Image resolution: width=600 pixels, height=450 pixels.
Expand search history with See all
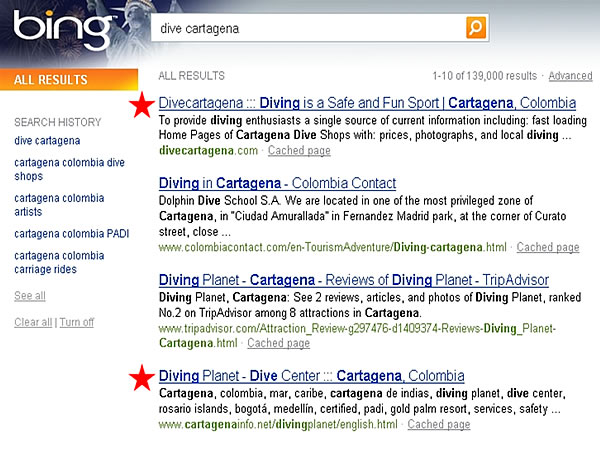[29, 296]
